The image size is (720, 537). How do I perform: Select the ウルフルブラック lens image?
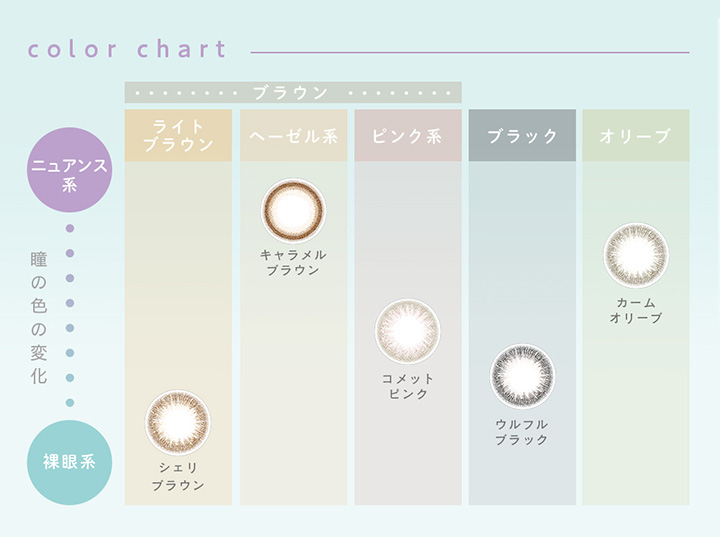522,376
